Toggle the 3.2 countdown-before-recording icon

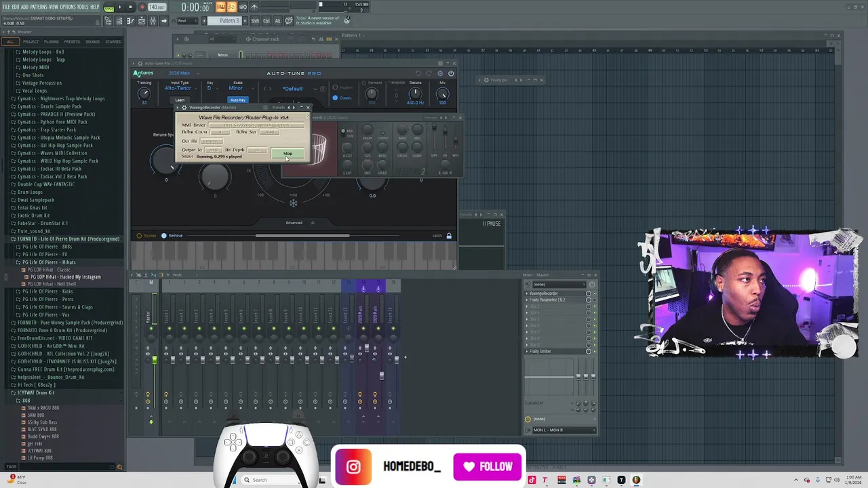(x=232, y=7)
